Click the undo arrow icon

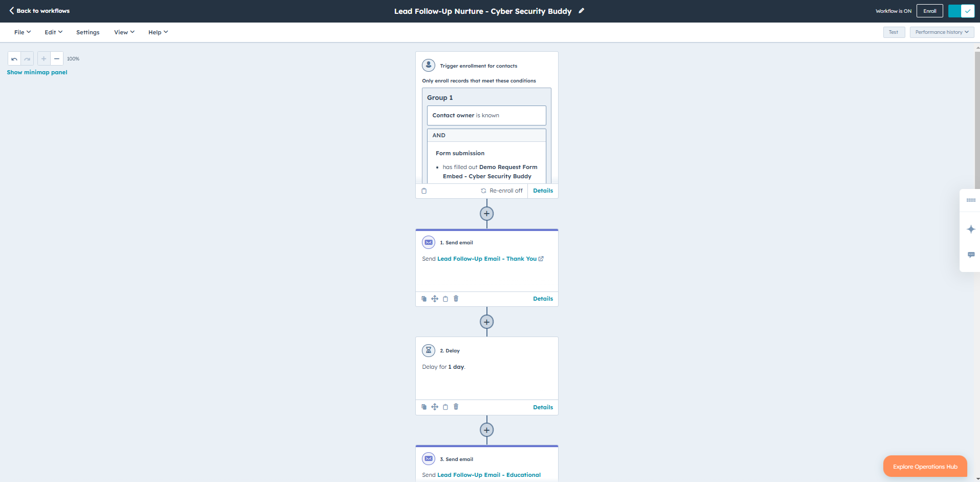[x=14, y=59]
